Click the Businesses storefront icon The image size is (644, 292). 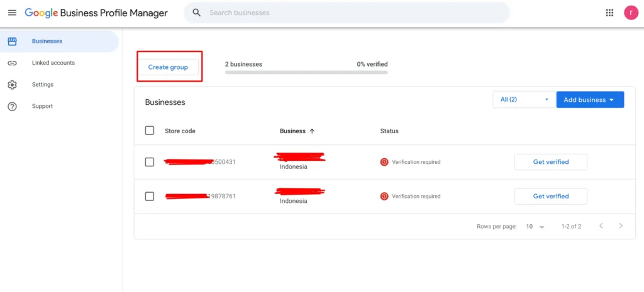[x=13, y=41]
